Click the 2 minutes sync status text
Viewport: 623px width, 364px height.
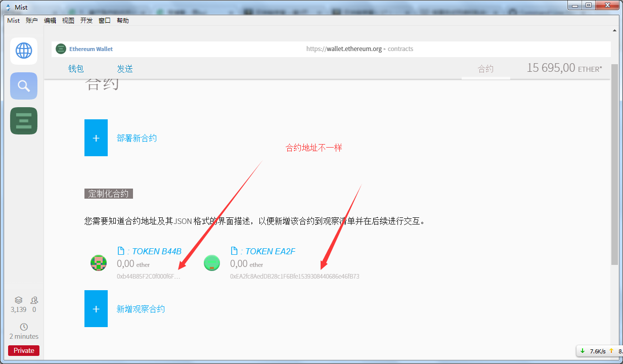click(24, 336)
